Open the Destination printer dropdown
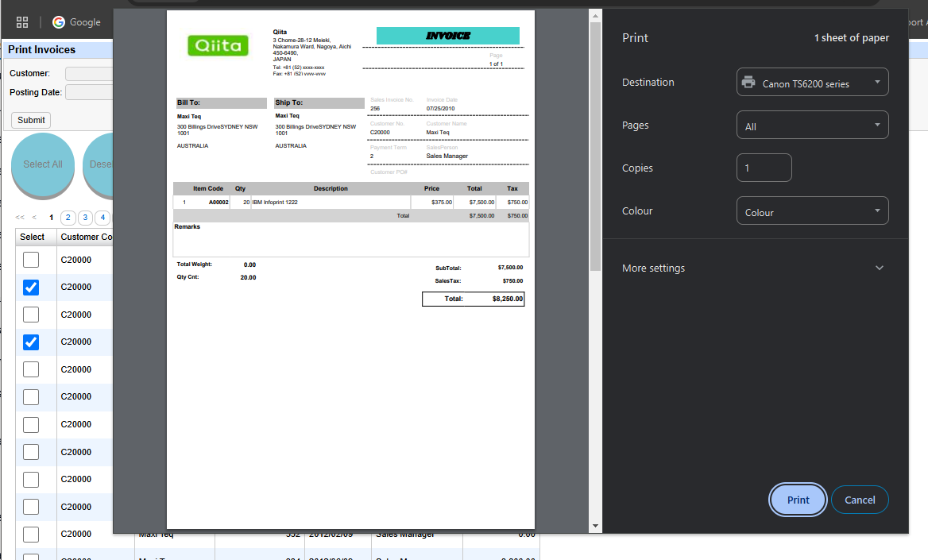The image size is (928, 560). [812, 83]
